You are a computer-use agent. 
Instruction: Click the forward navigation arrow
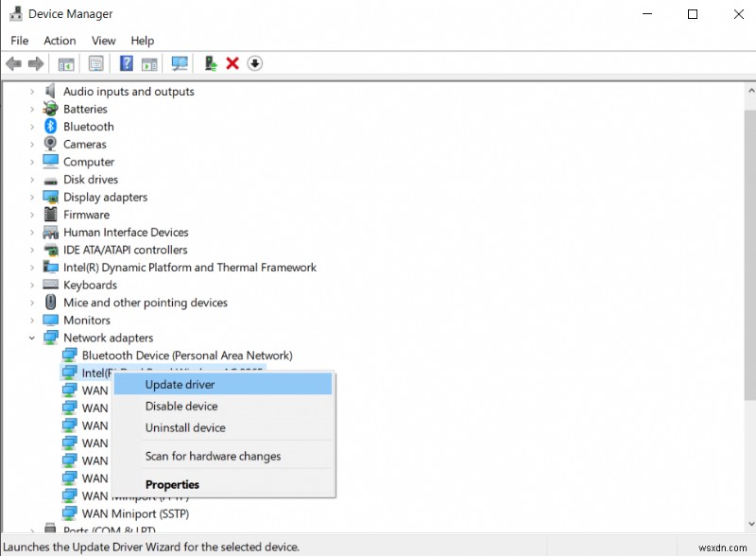tap(35, 63)
